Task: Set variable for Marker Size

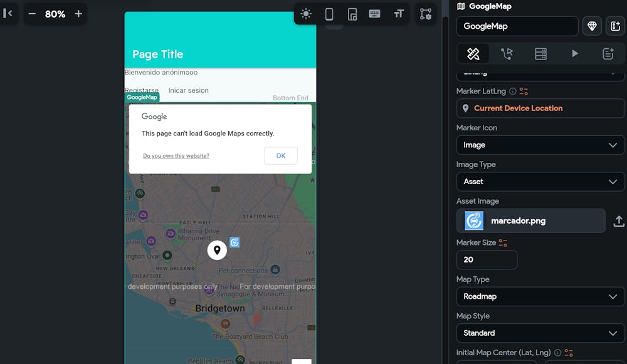Action: point(503,243)
